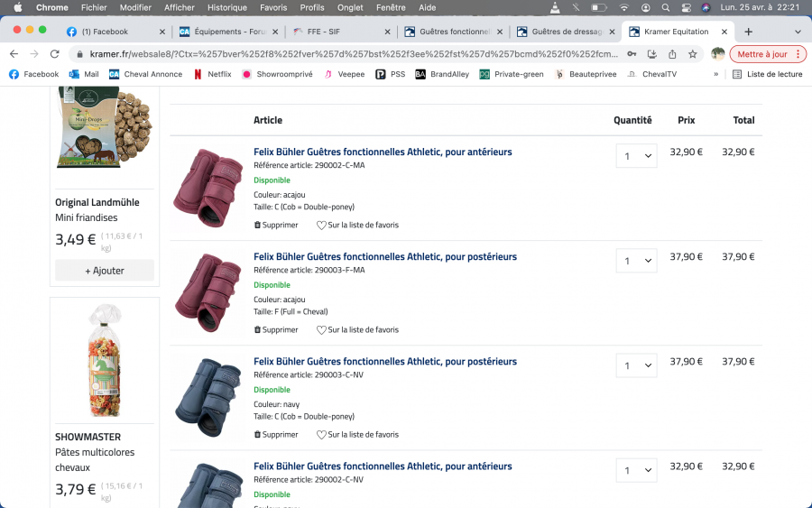Viewport: 812px width, 508px height.
Task: Favorite the acajou Full postérieurs boots
Action: (x=357, y=329)
